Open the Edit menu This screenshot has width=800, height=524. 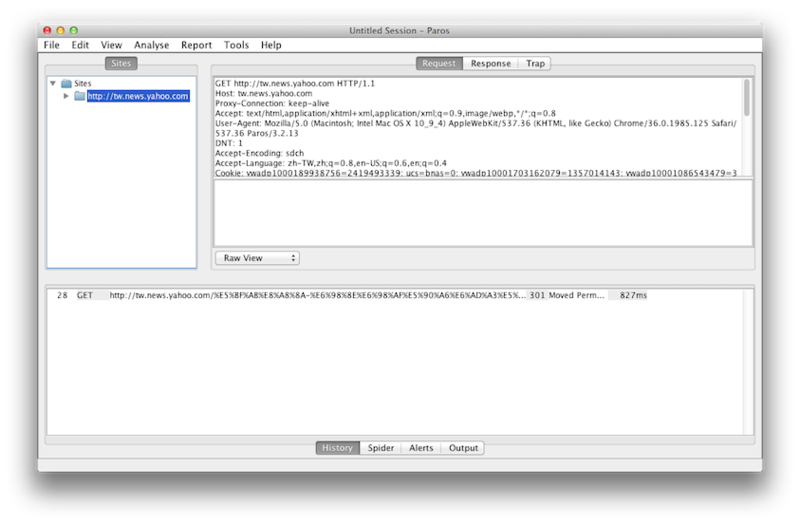click(80, 45)
